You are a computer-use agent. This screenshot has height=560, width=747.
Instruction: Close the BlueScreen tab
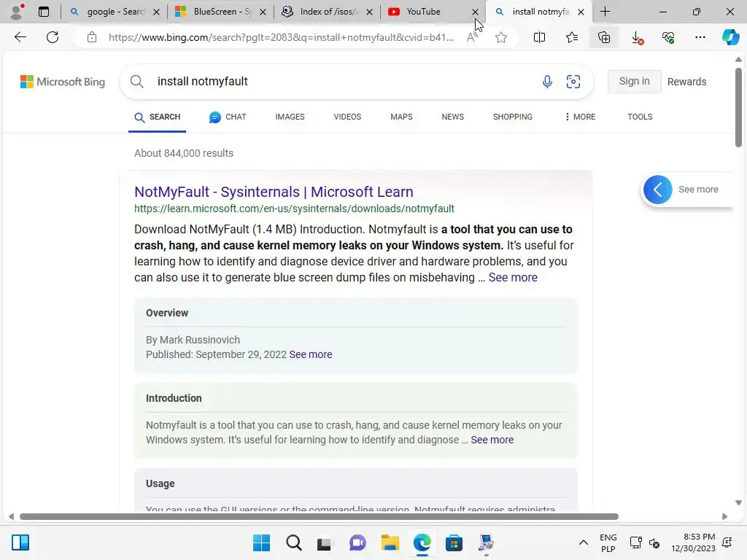(x=263, y=12)
